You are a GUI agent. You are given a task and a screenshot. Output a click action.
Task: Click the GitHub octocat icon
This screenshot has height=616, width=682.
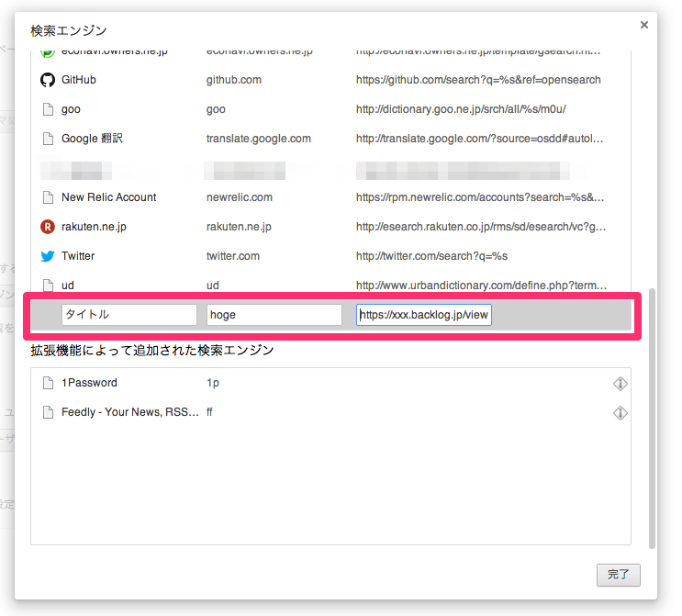48,80
